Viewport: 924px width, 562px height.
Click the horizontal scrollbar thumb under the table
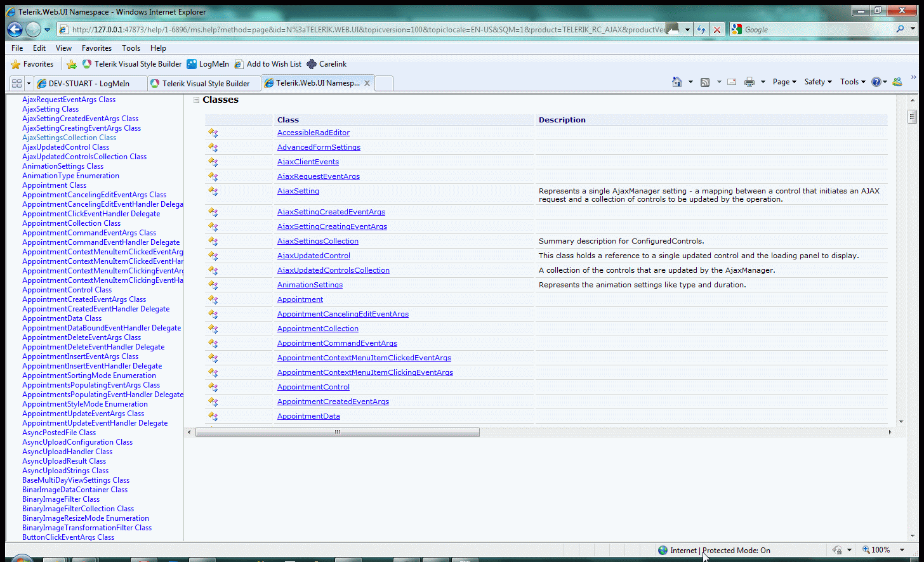(x=338, y=432)
